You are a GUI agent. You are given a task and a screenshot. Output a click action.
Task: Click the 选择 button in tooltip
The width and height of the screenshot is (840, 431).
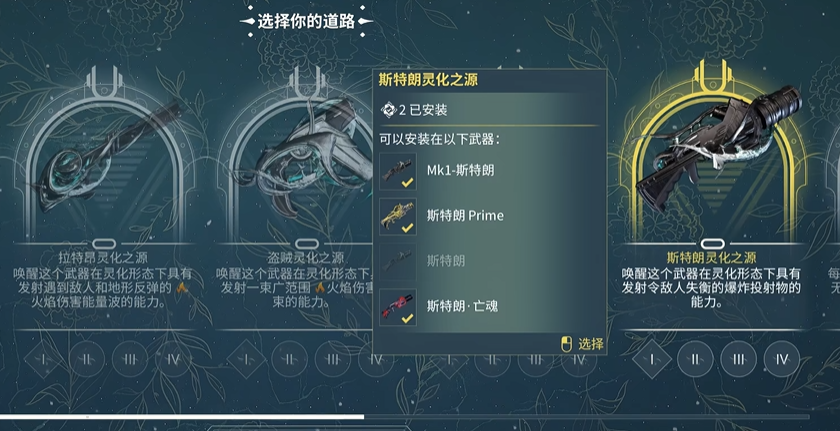(x=582, y=344)
